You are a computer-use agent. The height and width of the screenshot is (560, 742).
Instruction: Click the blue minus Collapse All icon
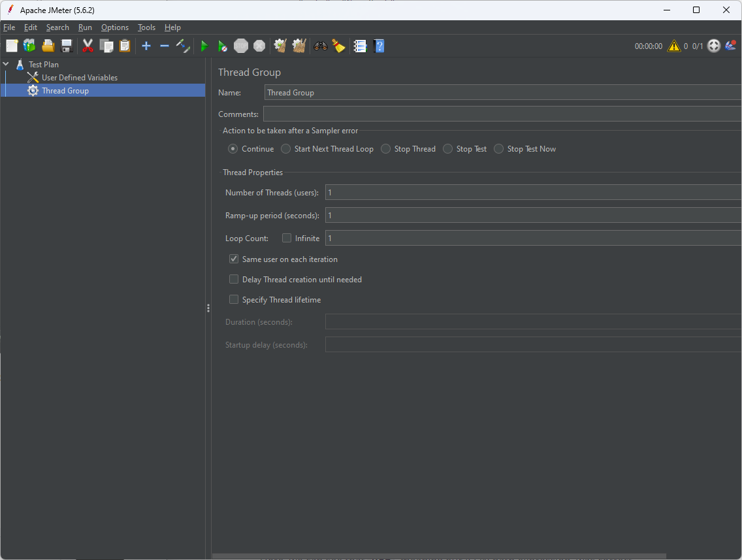click(x=164, y=46)
